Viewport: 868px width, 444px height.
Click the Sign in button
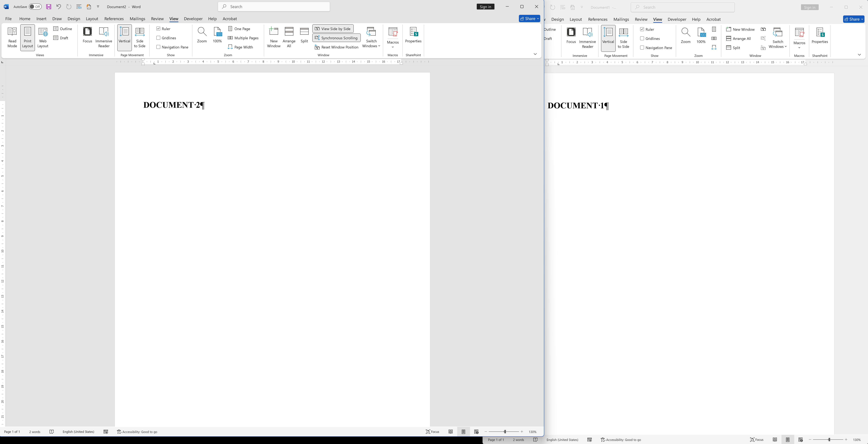[485, 6]
